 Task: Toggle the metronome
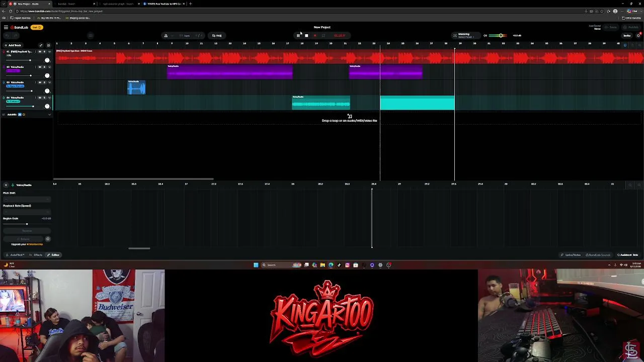coord(166,36)
